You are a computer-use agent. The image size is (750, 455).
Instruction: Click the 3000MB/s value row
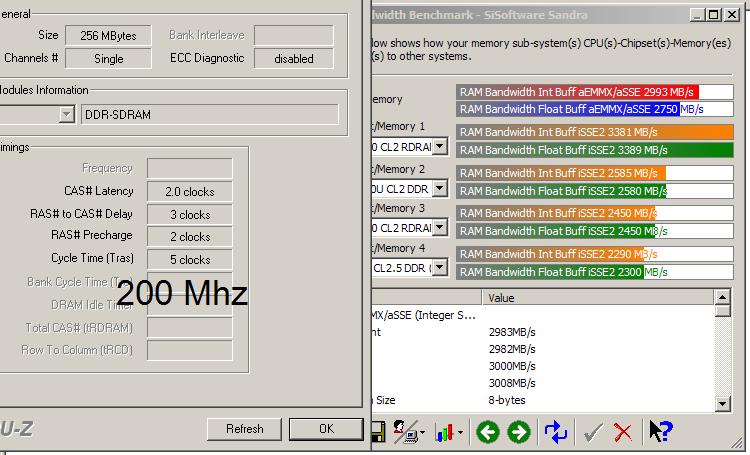[x=512, y=366]
